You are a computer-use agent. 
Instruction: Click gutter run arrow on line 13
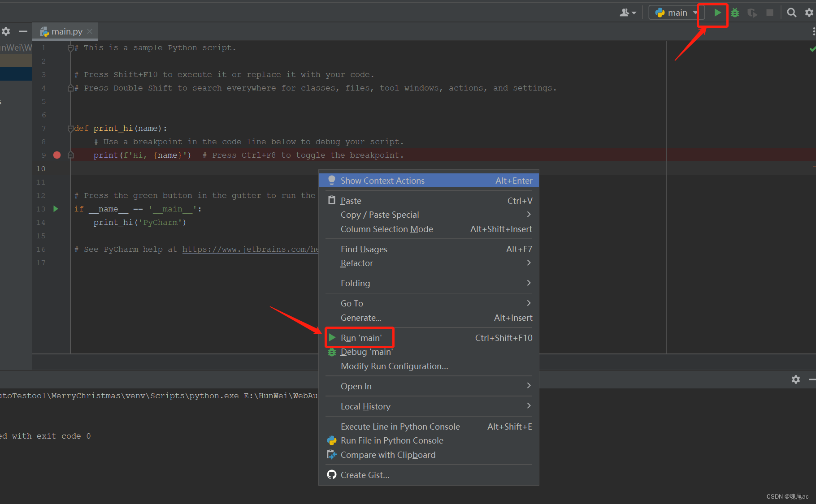[56, 209]
